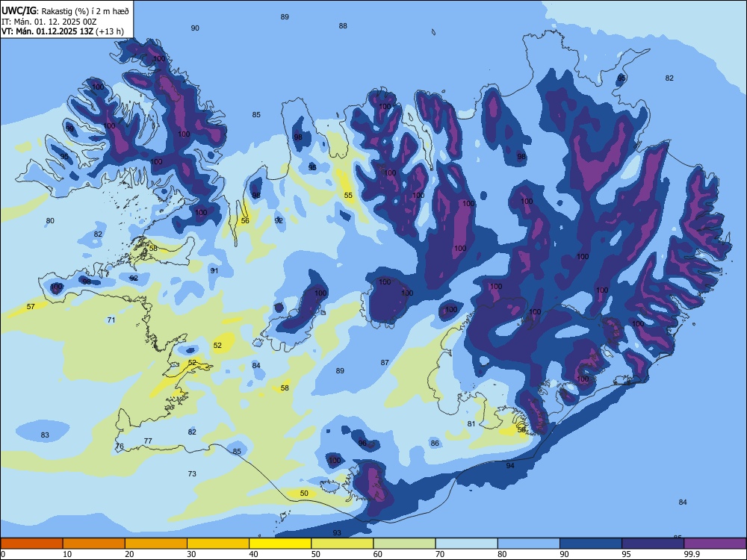
Task: Choose the pale green 60–70 legend swatch
Action: pos(404,544)
